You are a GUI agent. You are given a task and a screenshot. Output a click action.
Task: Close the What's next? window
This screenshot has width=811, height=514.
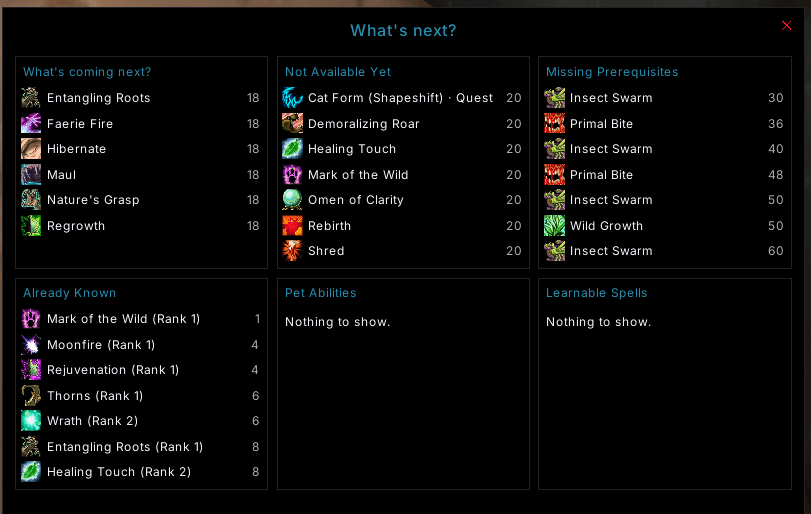[x=786, y=25]
